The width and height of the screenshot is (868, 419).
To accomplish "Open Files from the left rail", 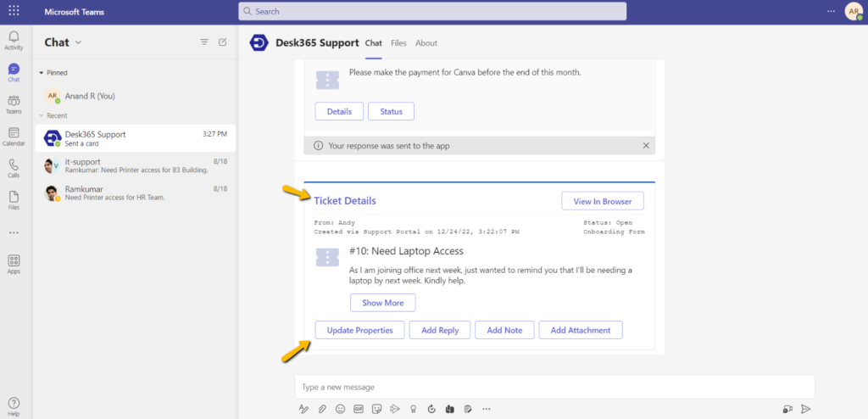I will coord(14,201).
